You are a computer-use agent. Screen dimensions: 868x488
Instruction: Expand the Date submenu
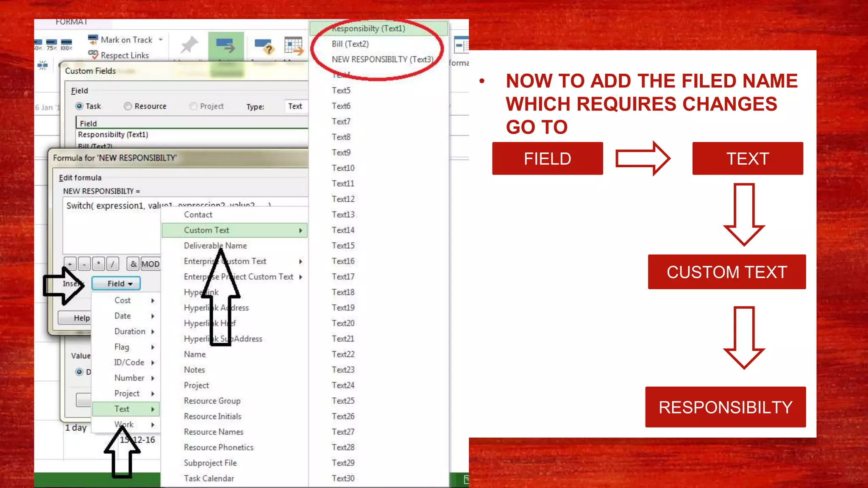tap(126, 316)
